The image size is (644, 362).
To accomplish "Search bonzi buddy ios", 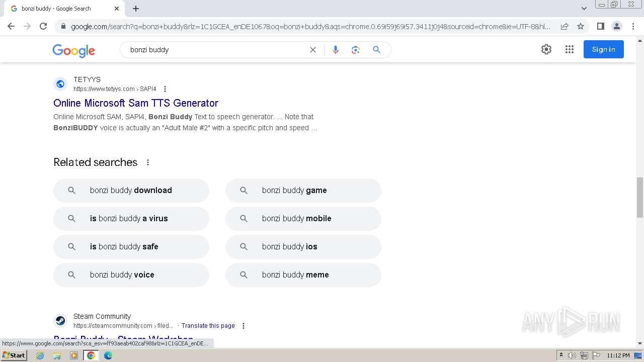I will pyautogui.click(x=303, y=247).
